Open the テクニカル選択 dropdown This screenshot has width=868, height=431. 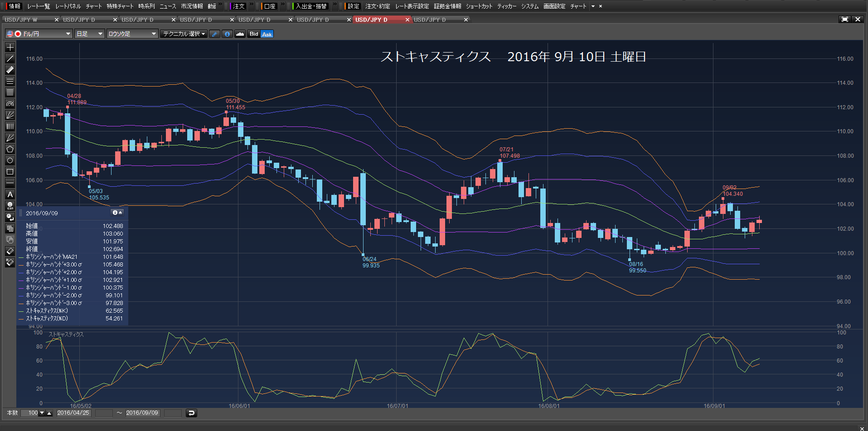[x=184, y=34]
